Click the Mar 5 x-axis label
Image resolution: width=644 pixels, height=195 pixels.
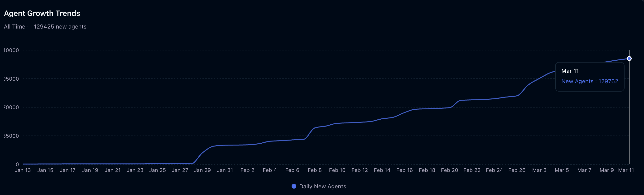[x=562, y=170]
